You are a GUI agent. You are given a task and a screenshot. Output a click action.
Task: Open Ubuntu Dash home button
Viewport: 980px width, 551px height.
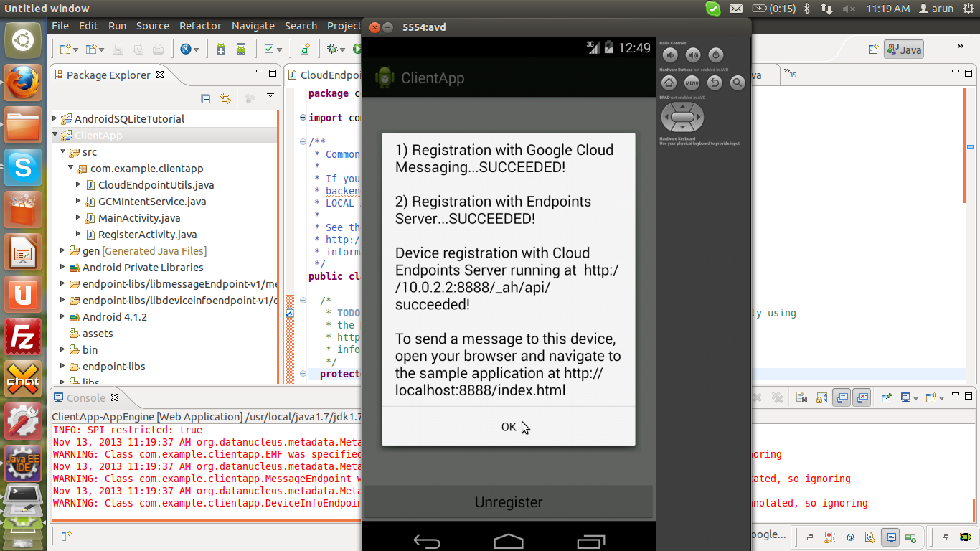click(23, 41)
